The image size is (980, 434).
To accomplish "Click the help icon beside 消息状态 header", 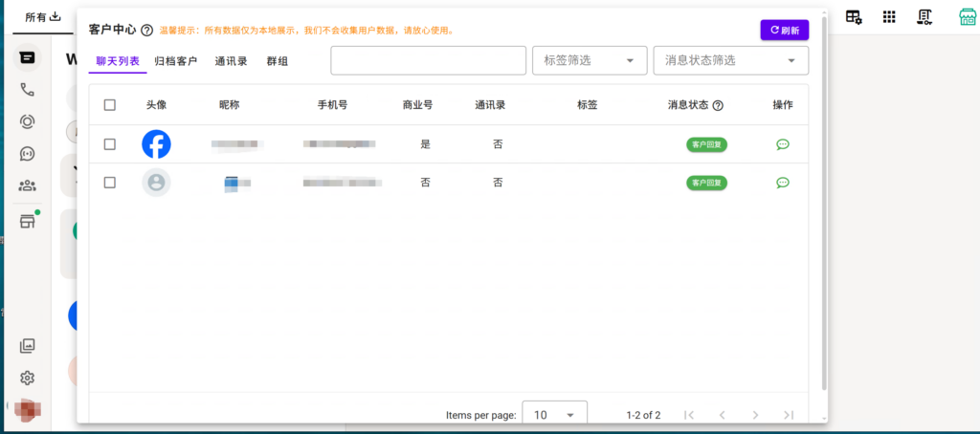I will point(718,105).
